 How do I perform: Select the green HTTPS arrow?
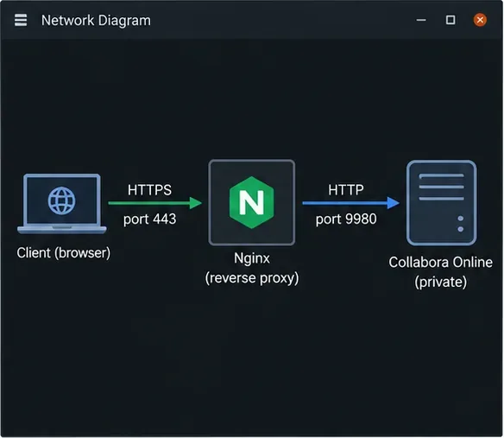(155, 203)
